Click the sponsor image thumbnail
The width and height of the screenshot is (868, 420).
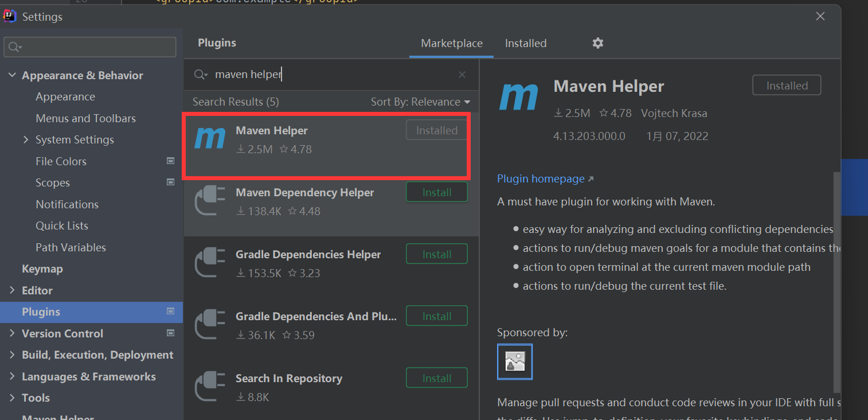point(515,362)
